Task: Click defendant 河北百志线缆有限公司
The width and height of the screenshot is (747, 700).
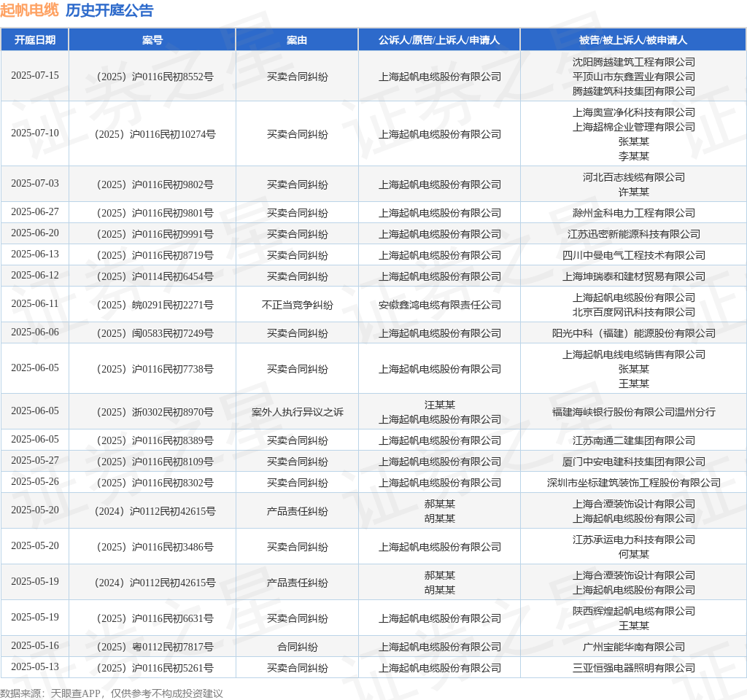Action: coord(634,177)
